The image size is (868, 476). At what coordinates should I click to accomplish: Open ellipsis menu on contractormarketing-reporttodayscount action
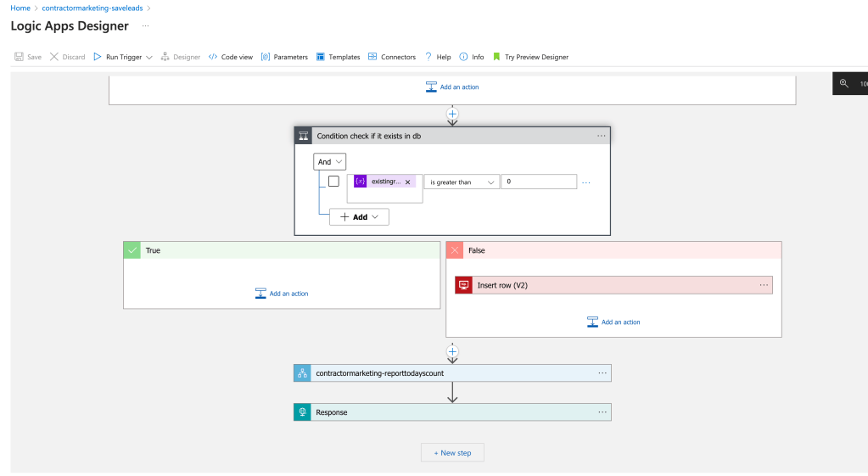pos(602,373)
